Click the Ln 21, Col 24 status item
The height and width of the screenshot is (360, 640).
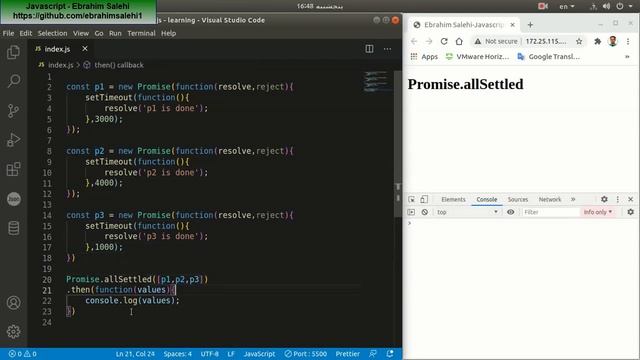[135, 354]
